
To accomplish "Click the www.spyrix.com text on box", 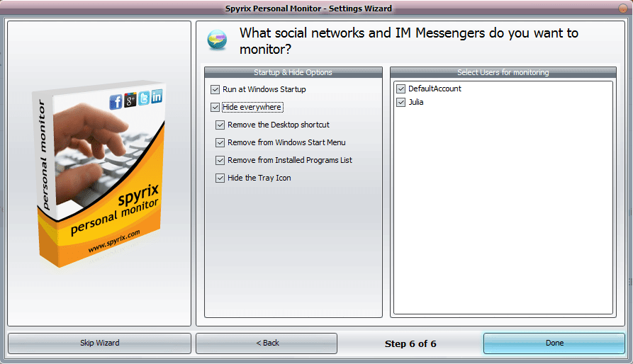I will [x=114, y=241].
